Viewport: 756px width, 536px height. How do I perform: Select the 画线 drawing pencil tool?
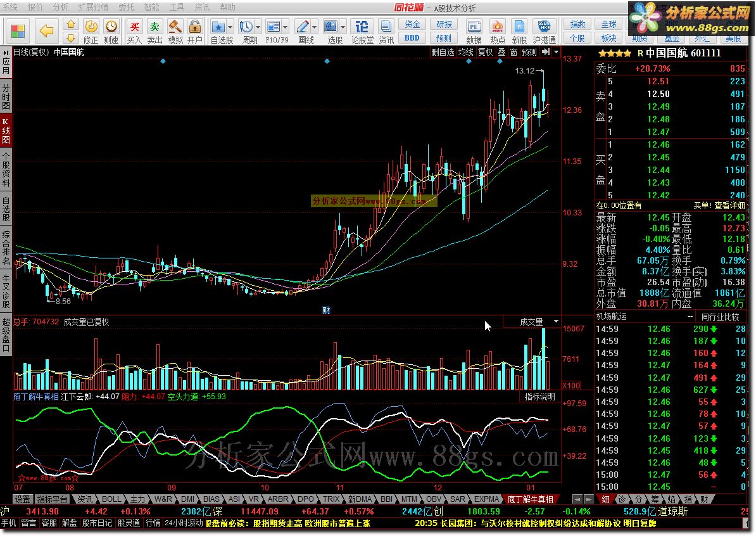click(x=303, y=27)
